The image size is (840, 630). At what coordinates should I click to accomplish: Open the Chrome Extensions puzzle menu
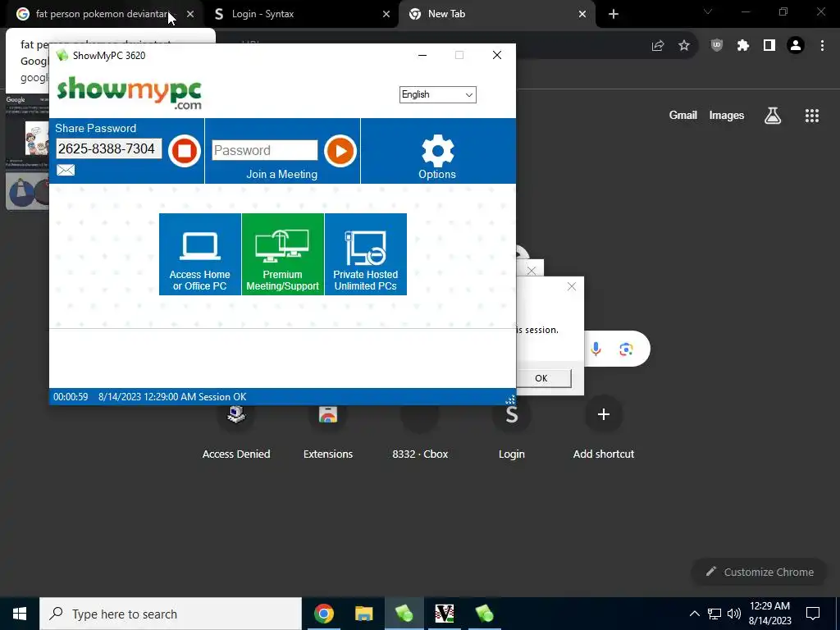[x=743, y=46]
